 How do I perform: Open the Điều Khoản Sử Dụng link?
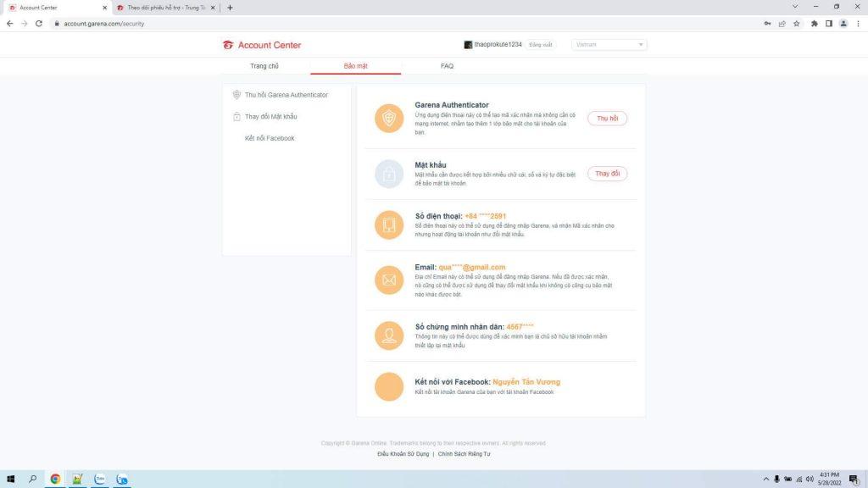tap(403, 454)
